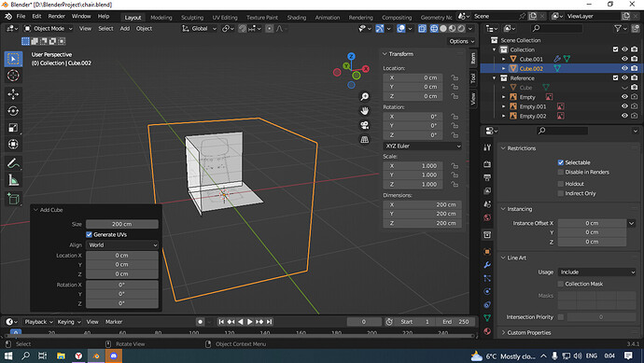
Task: Click the Size 200 cm slider field
Action: click(122, 224)
